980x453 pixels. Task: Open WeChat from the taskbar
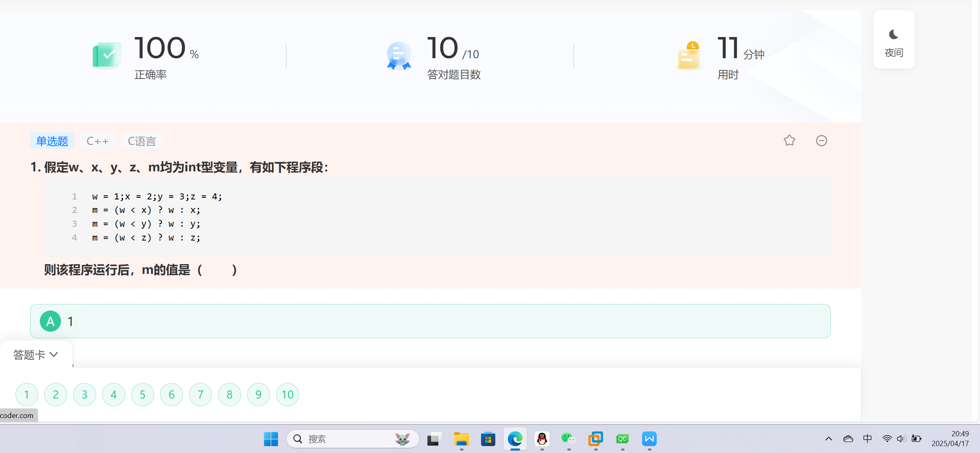click(568, 439)
